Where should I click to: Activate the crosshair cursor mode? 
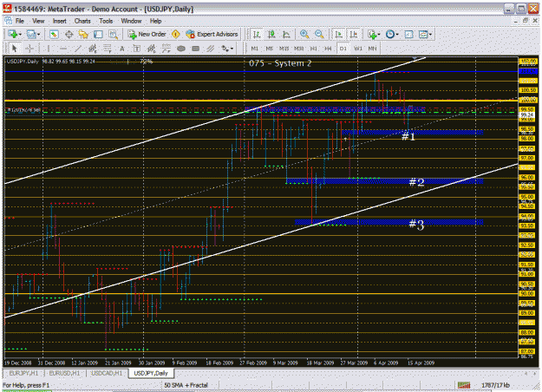[29, 49]
